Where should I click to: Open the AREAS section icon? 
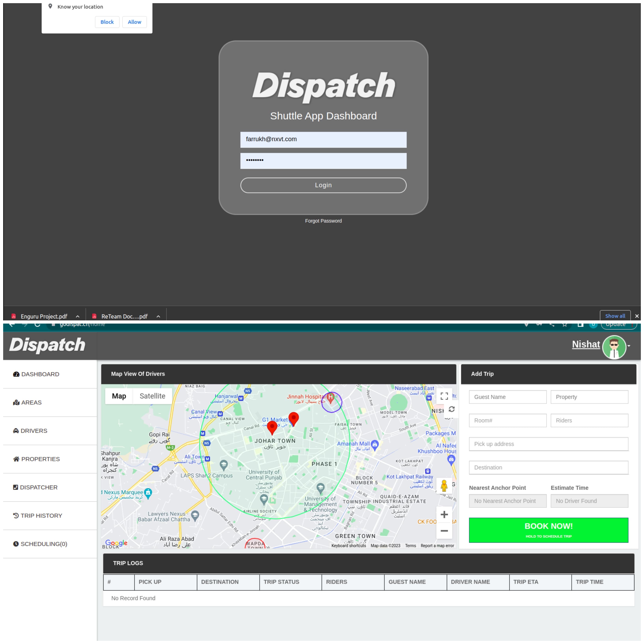point(16,402)
